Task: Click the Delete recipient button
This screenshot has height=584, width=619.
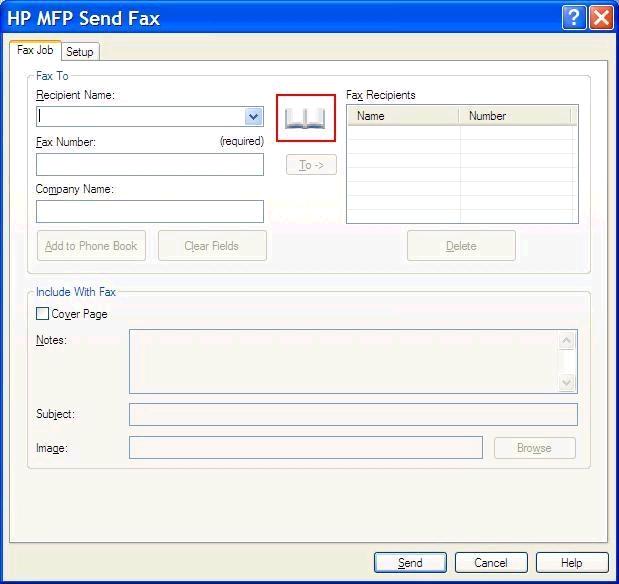Action: (x=461, y=246)
